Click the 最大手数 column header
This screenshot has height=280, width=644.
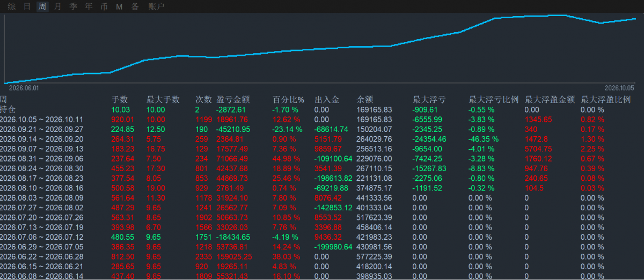coord(163,100)
